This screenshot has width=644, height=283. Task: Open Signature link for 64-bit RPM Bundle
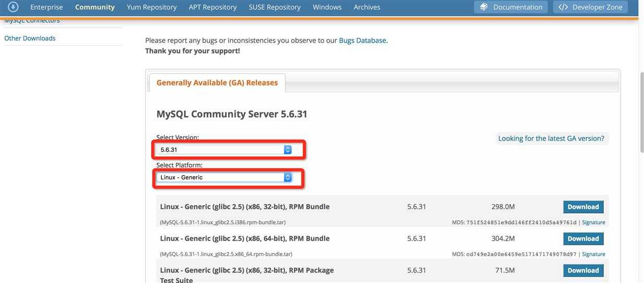[594, 254]
